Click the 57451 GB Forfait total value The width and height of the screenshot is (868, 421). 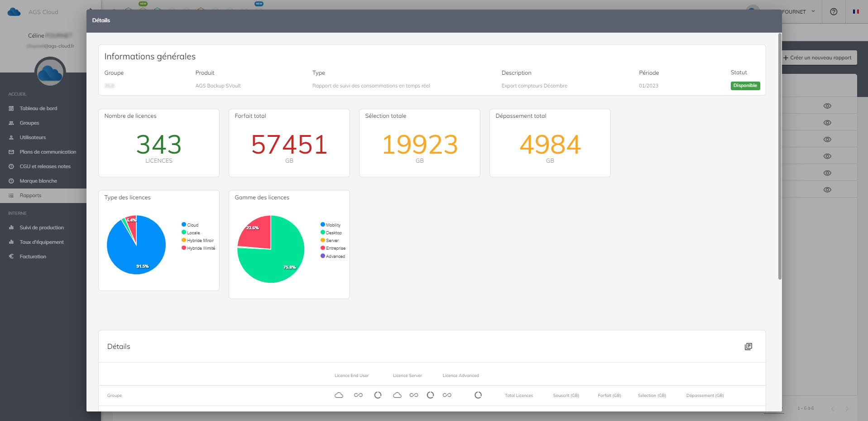[x=289, y=145]
